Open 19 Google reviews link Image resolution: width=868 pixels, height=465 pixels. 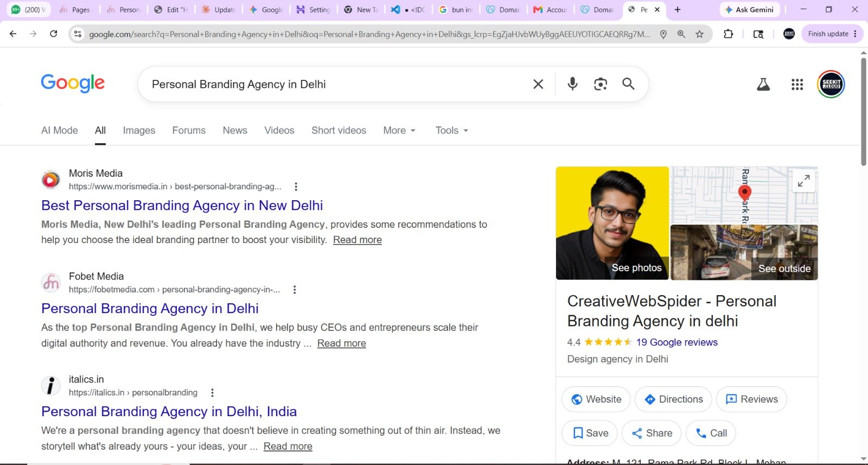click(677, 342)
